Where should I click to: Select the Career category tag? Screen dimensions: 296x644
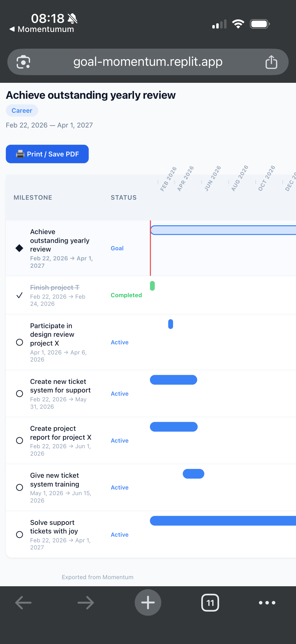point(22,110)
